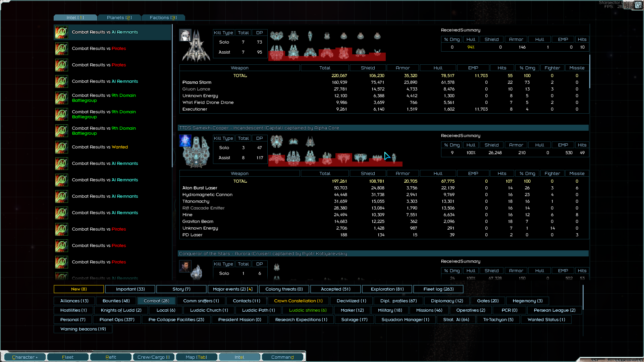Click the Alpha Core captain portrait
The height and width of the screenshot is (362, 644).
coord(185,141)
